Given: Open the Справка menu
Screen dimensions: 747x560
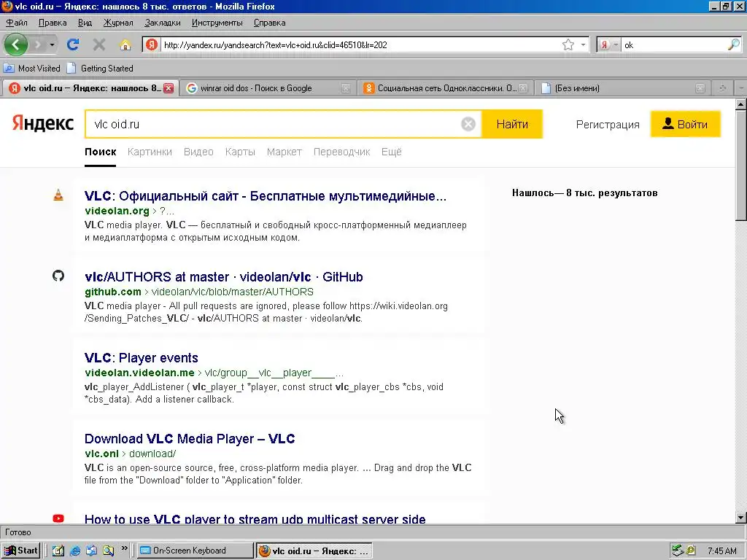Looking at the screenshot, I should point(270,23).
